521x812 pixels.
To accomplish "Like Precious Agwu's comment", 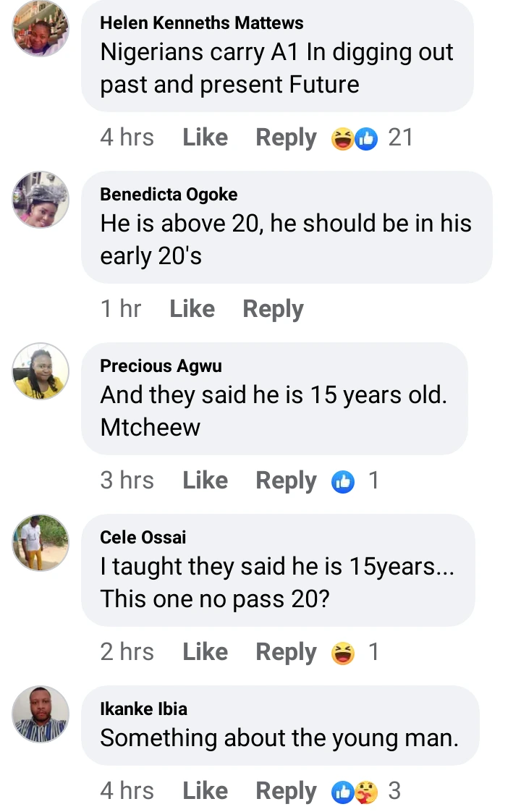I will coord(205,481).
